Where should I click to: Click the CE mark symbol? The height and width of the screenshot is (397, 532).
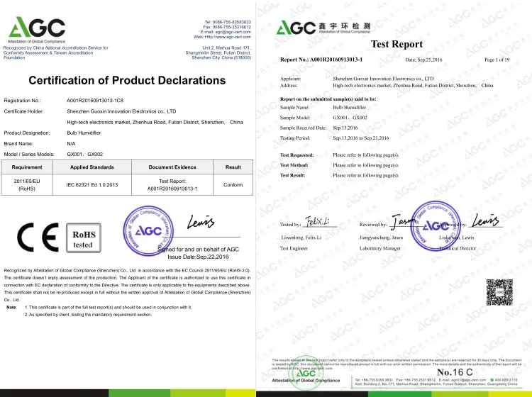[38, 237]
